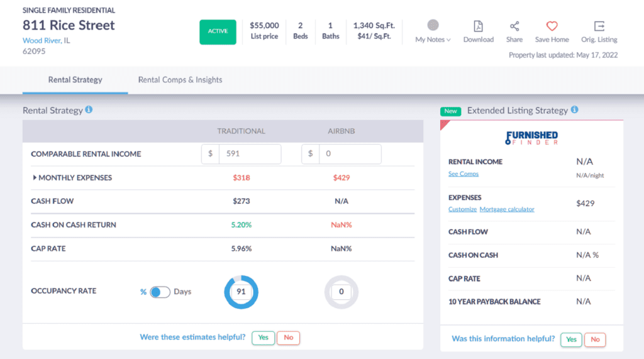Click the Furnished Finder logo
Screen dimensions: 644x359
click(x=531, y=138)
